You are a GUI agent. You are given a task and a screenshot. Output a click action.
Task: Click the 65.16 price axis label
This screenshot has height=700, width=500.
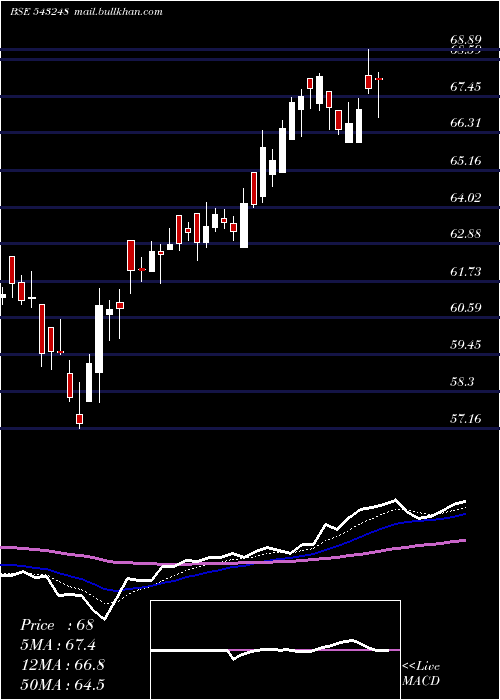click(465, 160)
